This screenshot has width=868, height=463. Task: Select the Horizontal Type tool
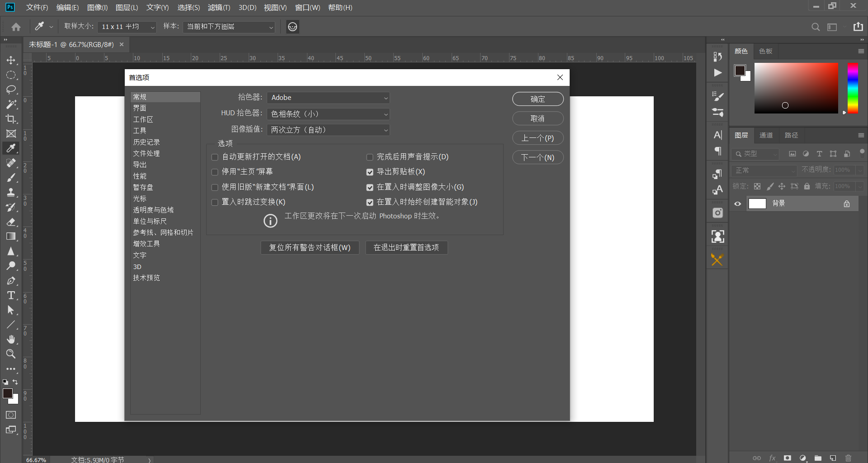pos(11,295)
